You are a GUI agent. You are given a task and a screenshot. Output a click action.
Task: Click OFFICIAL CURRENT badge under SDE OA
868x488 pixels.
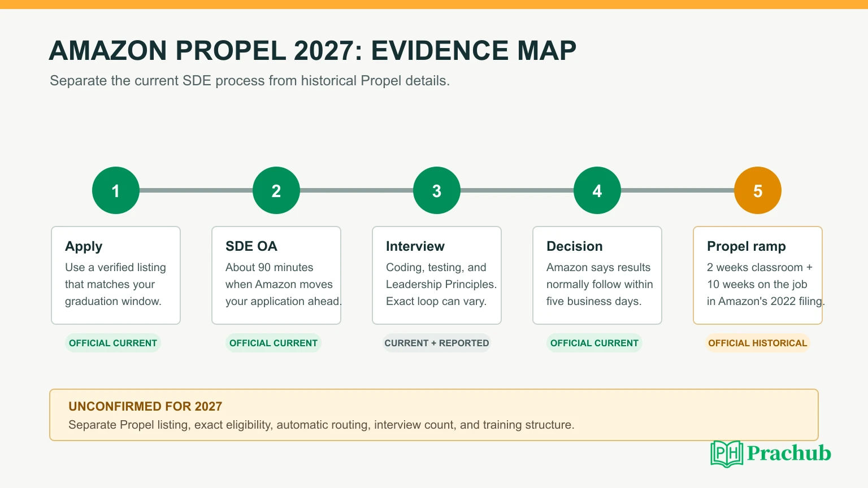[274, 343]
